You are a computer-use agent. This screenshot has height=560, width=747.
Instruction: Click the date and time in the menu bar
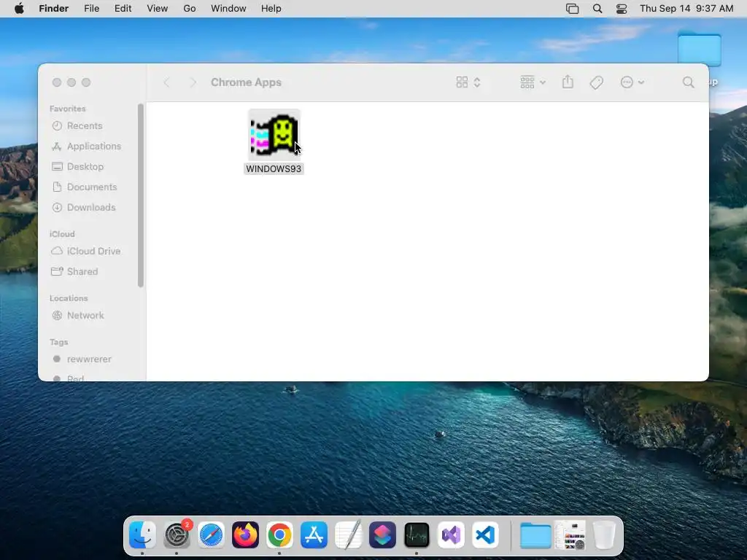point(686,9)
